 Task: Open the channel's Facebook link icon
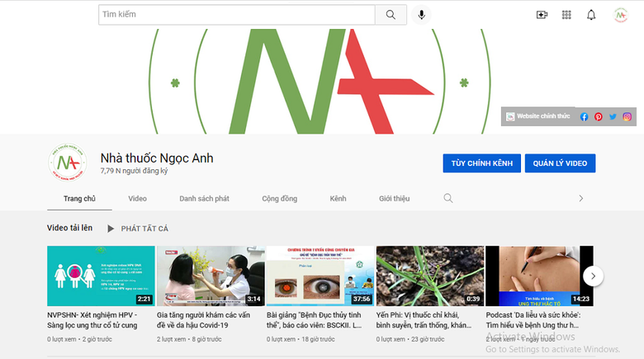(584, 116)
